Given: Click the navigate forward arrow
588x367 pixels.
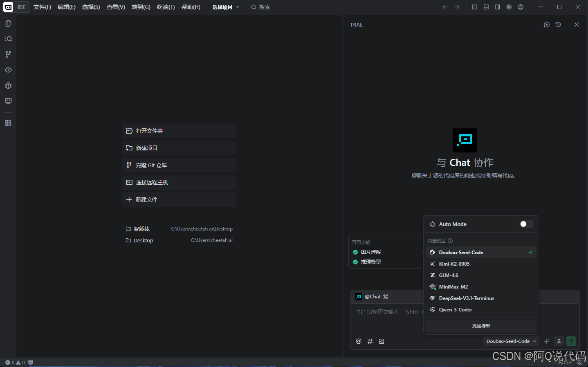Looking at the screenshot, I should 457,7.
